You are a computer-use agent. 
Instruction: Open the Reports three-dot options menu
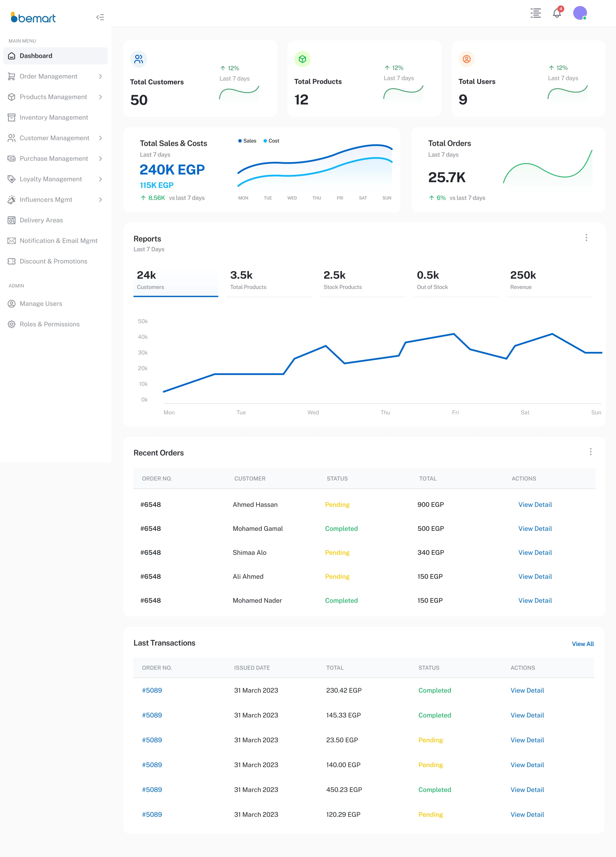[x=586, y=238]
